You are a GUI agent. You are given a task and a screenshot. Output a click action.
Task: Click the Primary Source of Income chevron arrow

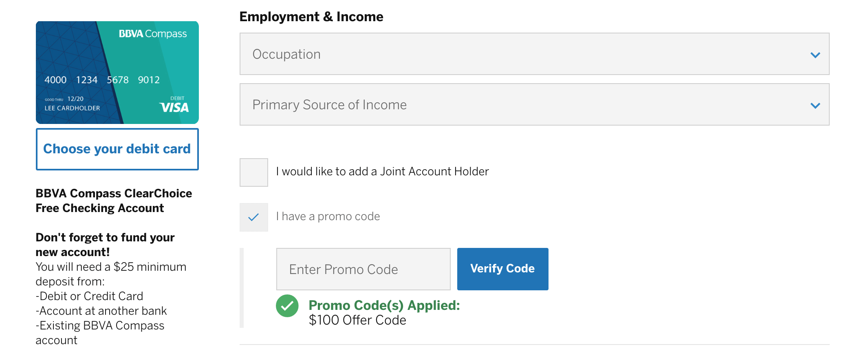pos(815,106)
